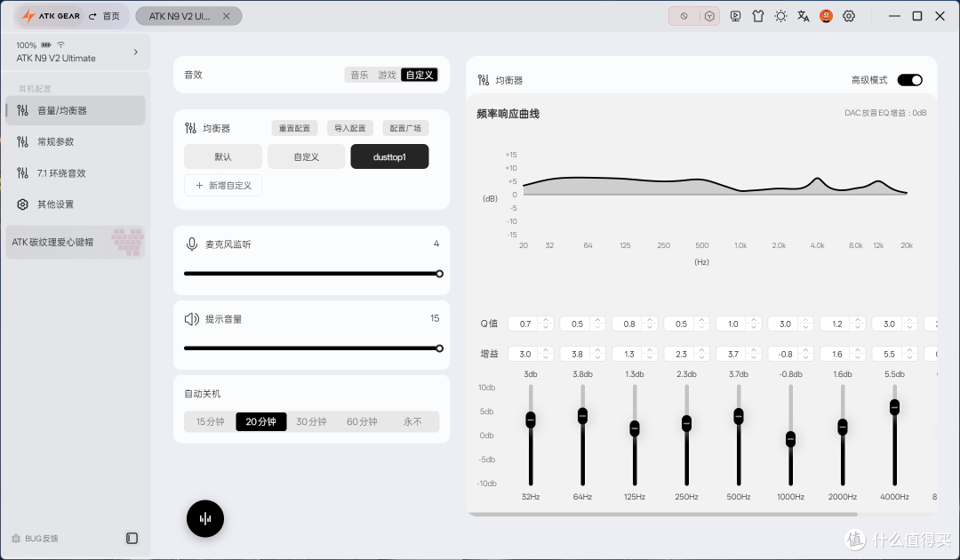
Task: Click the 麦克风监听 slider handle
Action: point(440,274)
